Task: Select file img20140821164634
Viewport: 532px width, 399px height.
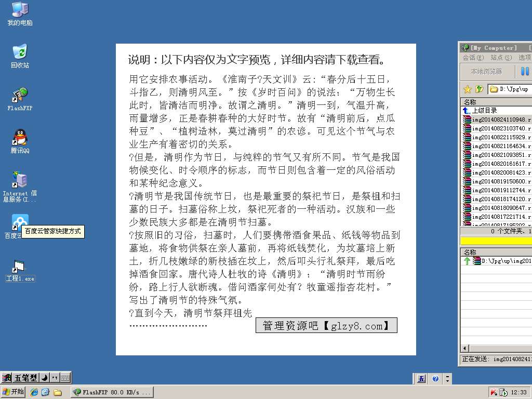Action: point(497,146)
